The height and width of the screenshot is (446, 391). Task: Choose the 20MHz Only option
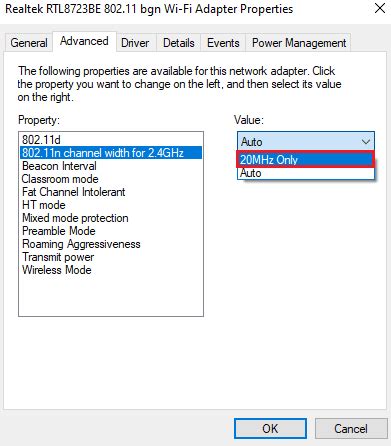click(x=305, y=160)
